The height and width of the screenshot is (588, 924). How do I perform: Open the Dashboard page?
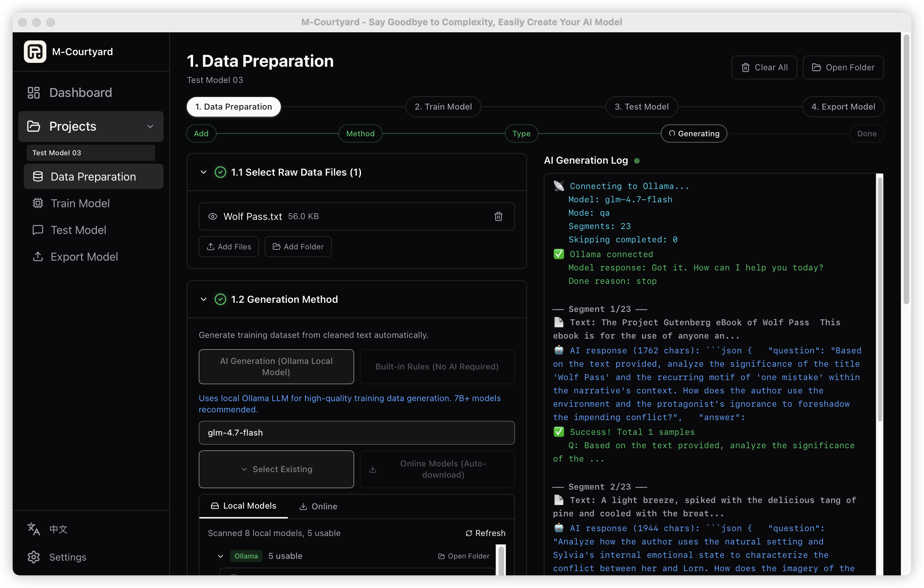click(80, 92)
